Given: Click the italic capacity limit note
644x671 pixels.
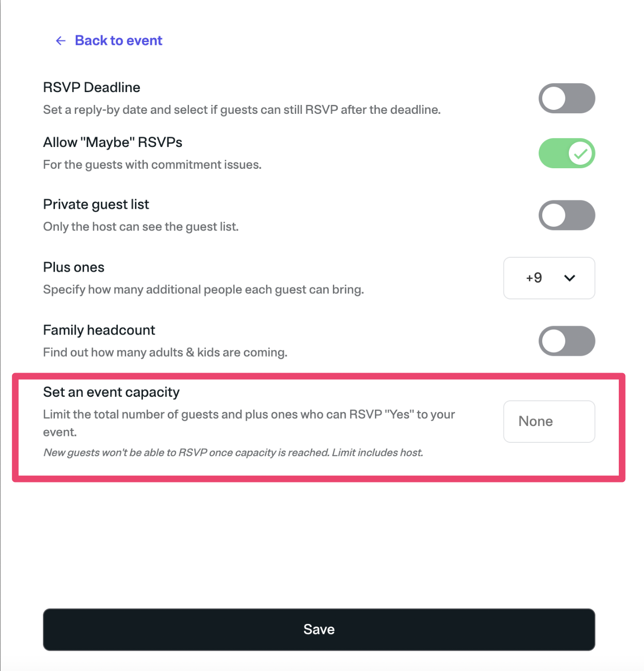Looking at the screenshot, I should pyautogui.click(x=233, y=453).
